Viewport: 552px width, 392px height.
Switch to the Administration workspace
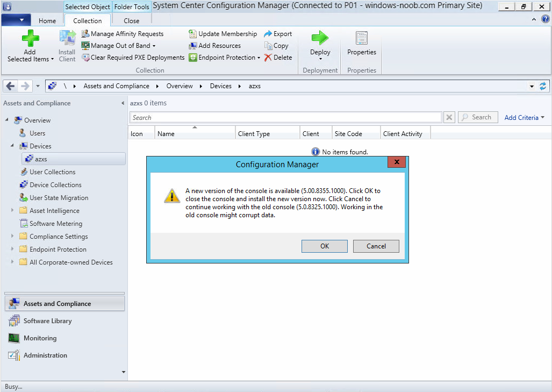tap(65, 355)
